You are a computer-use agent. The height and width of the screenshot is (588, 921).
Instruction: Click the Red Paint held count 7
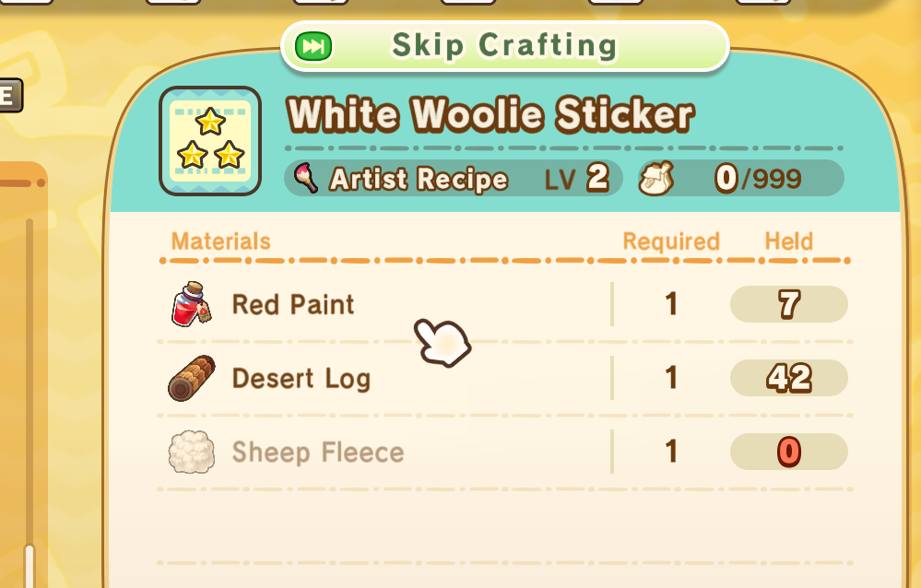[789, 304]
